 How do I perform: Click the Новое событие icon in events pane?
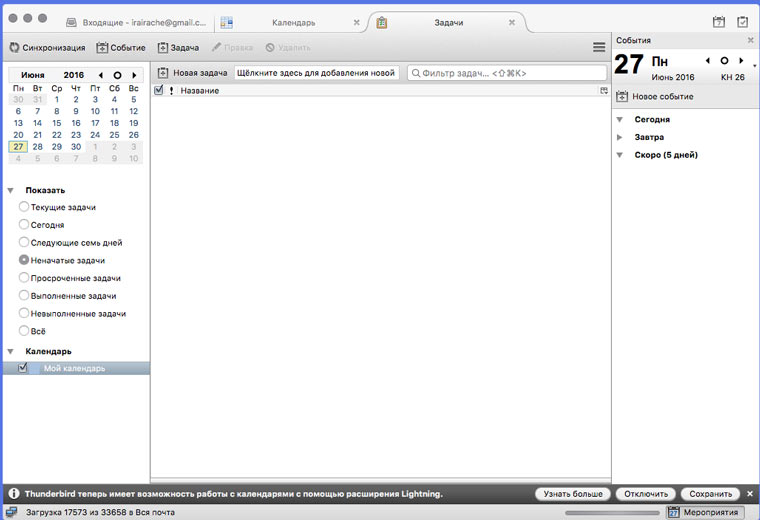pyautogui.click(x=622, y=96)
